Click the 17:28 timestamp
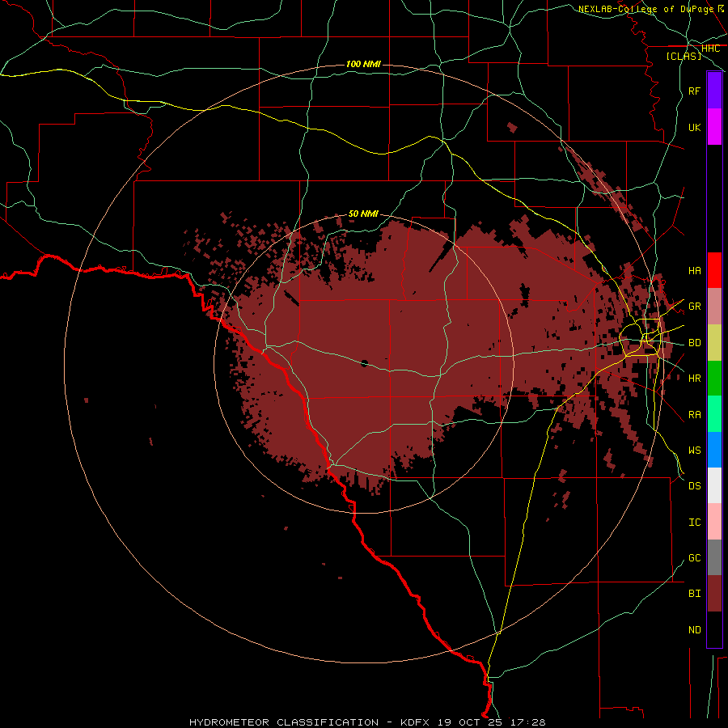 (528, 722)
